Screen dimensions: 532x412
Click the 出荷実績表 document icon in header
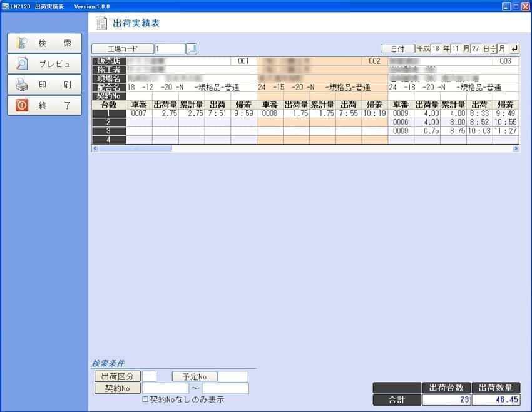point(101,23)
